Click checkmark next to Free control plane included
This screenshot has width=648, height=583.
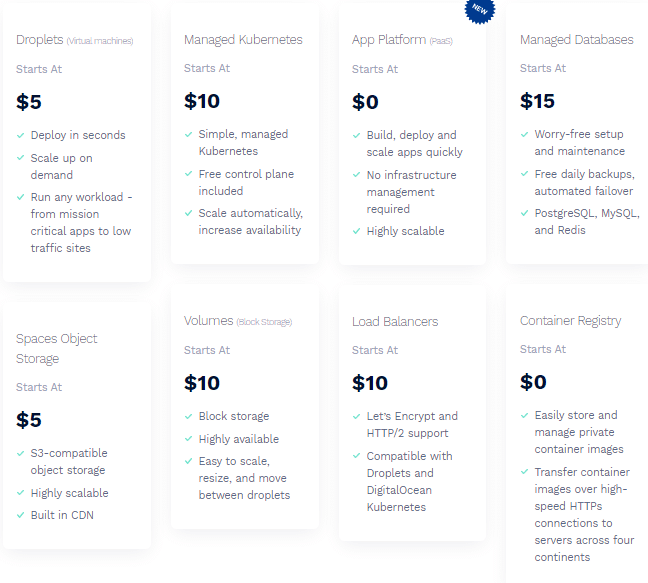point(188,174)
